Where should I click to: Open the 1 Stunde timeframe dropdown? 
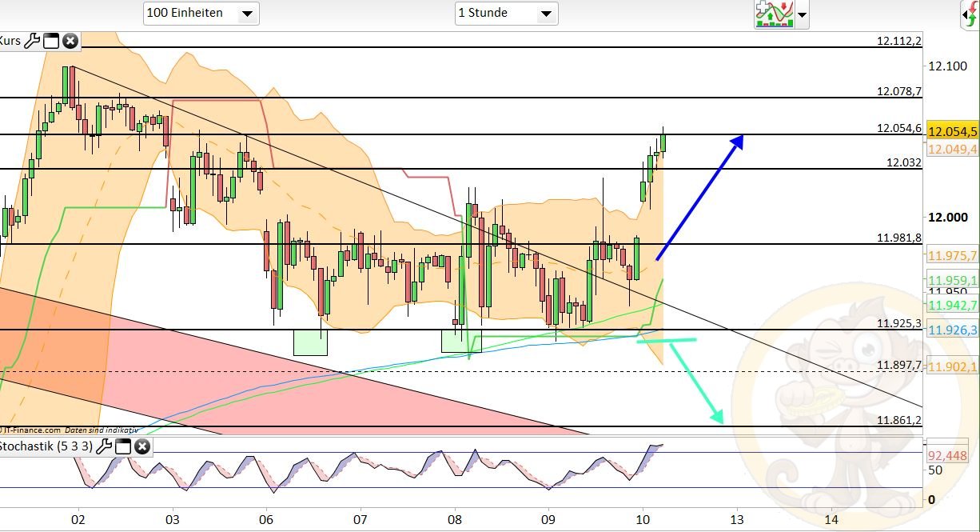[x=506, y=13]
